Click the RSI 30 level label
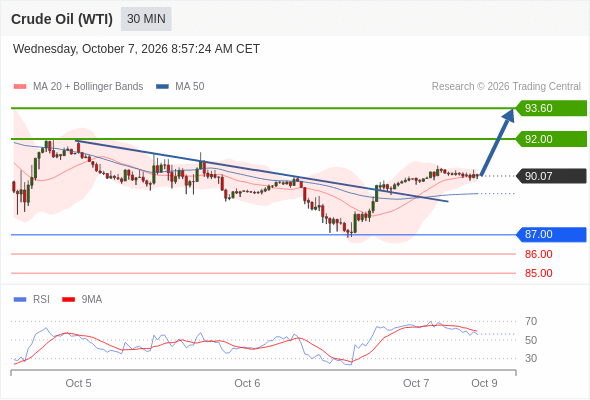The height and width of the screenshot is (400, 590). (531, 358)
